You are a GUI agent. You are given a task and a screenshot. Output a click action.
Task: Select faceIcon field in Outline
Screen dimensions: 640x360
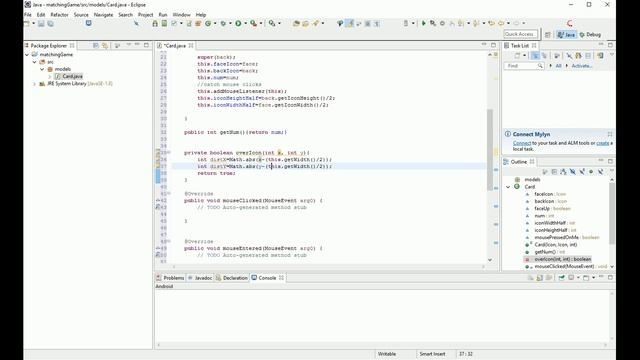[549, 194]
